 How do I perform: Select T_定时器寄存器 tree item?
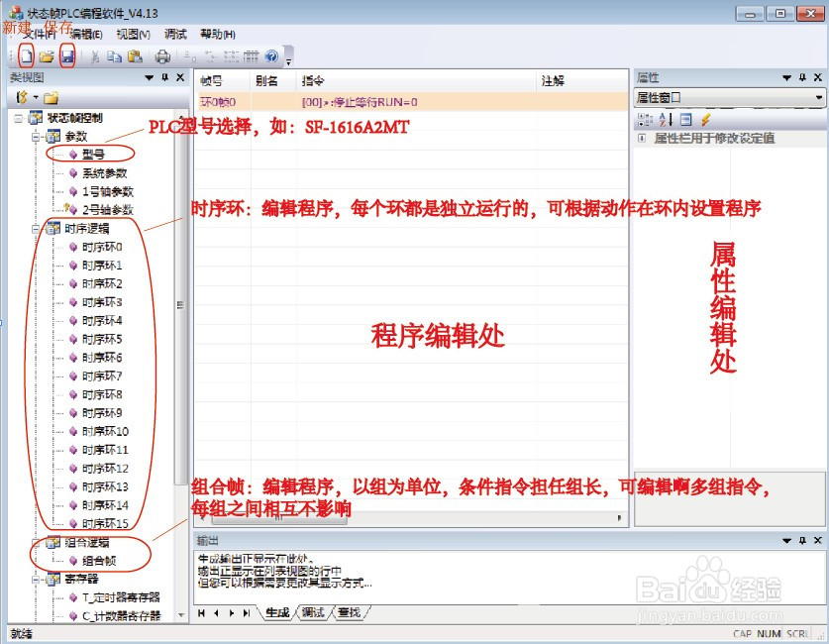[x=121, y=597]
